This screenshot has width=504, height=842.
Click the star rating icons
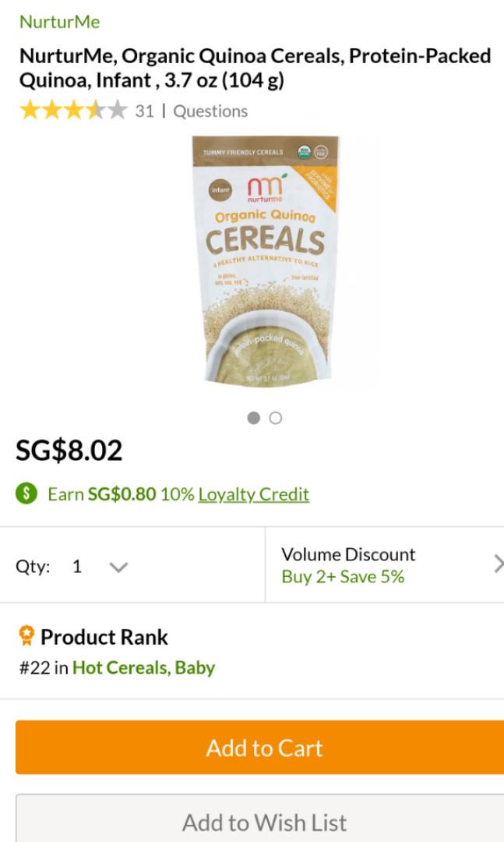[x=72, y=111]
